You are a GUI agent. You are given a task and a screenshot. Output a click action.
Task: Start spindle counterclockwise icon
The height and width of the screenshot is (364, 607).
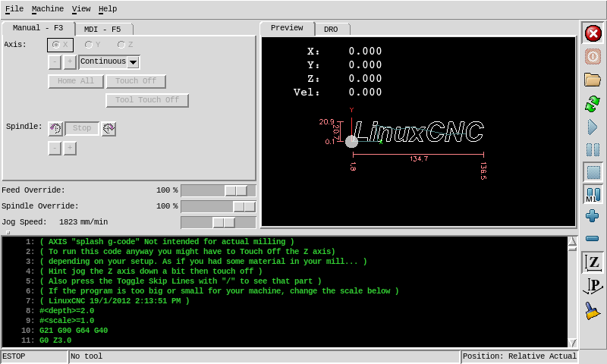pyautogui.click(x=55, y=128)
